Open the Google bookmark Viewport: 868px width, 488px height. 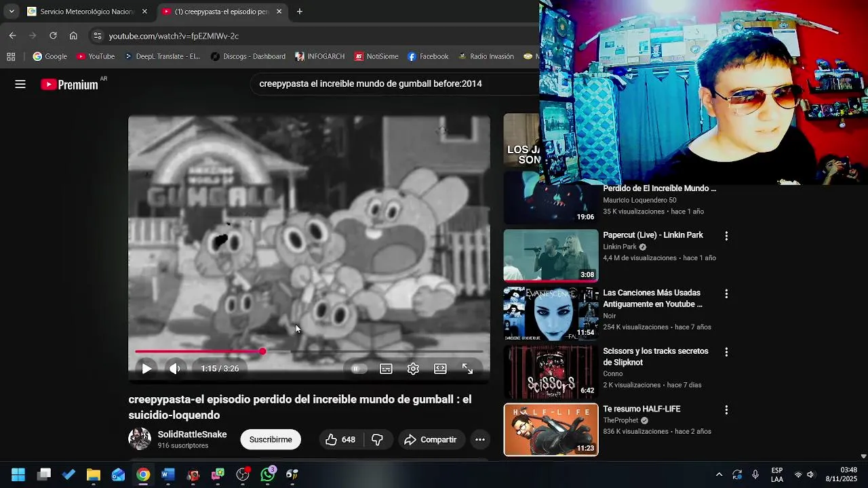50,56
